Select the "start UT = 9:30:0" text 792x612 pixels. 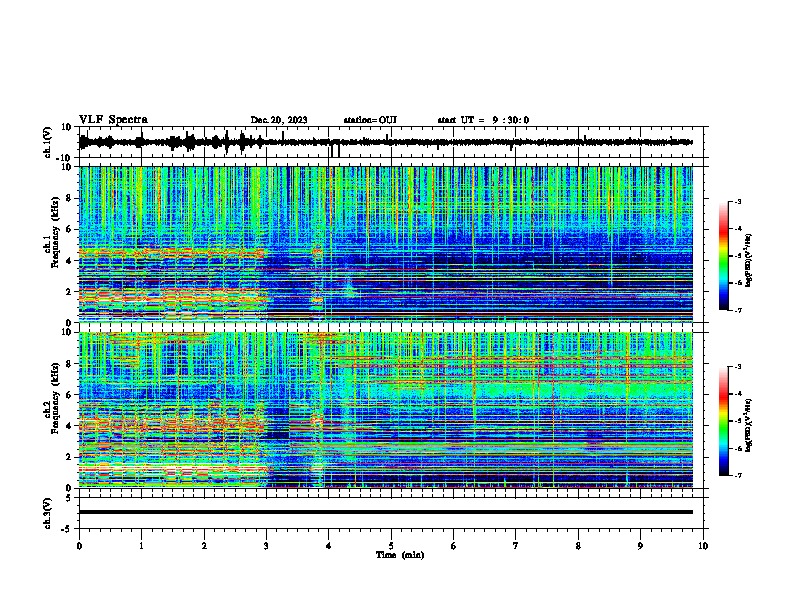point(483,120)
